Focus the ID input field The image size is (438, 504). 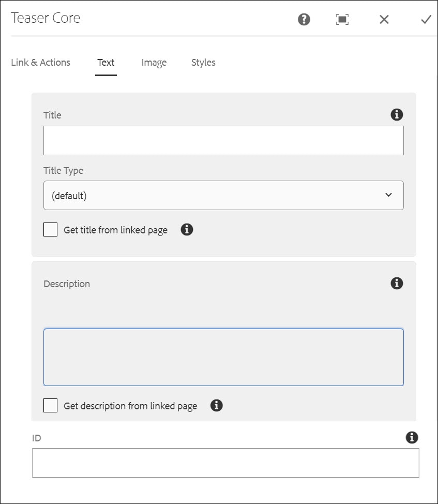[225, 463]
